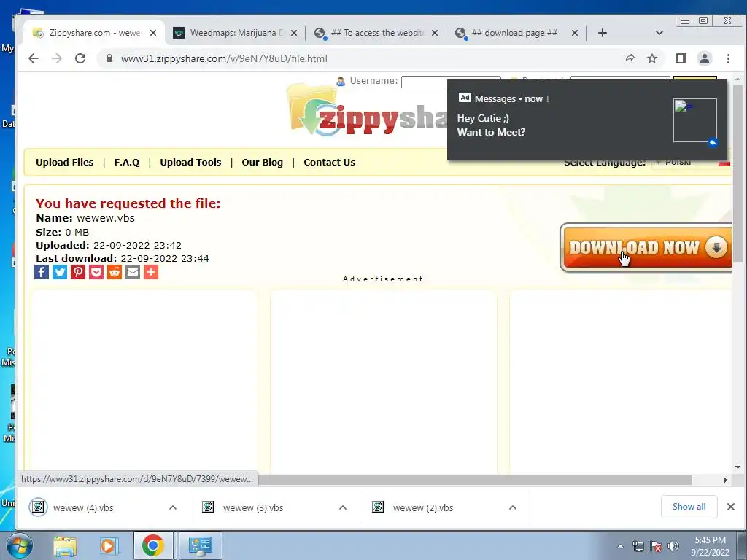Select the Zippyshare.com tab
The image size is (747, 560).
click(x=94, y=33)
